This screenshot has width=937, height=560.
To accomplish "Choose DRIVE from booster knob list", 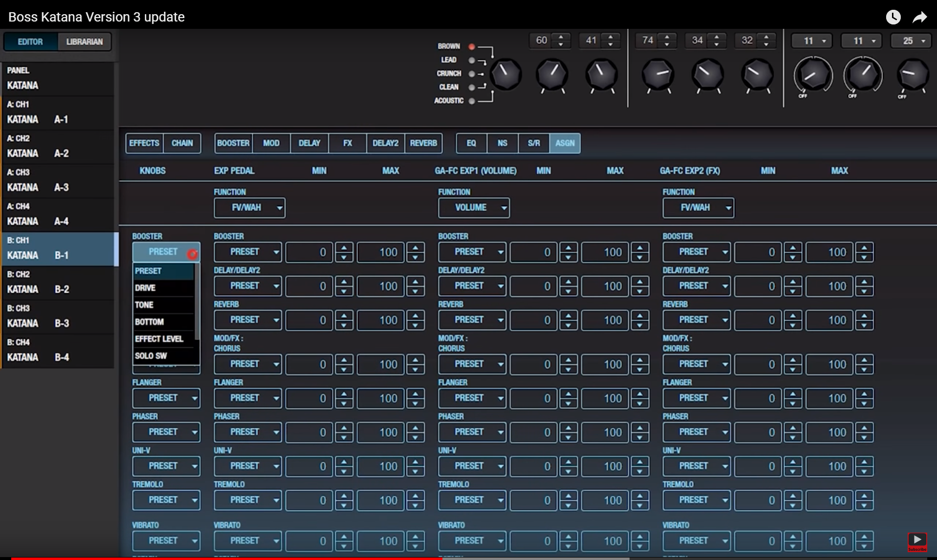I will [163, 288].
